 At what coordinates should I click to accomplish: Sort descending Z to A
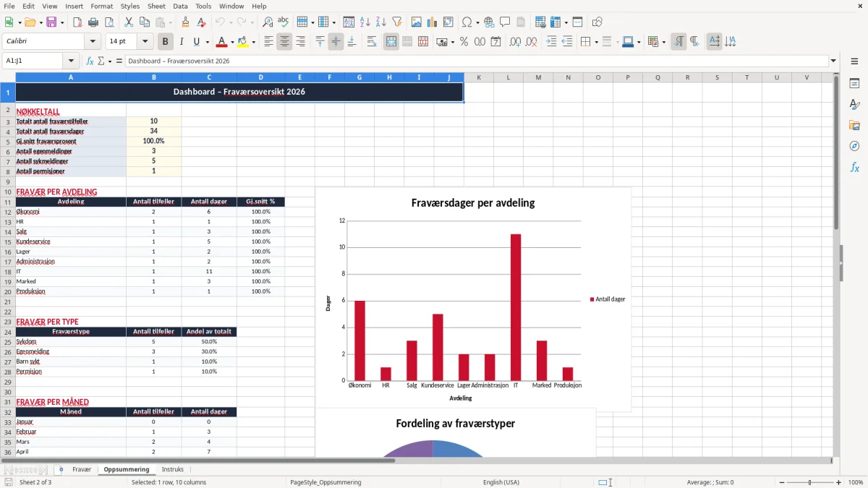point(380,22)
